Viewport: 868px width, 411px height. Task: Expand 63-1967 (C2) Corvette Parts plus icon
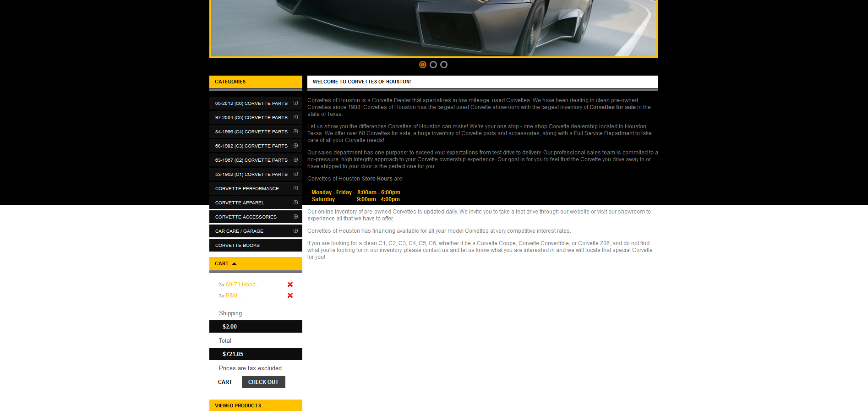click(295, 160)
